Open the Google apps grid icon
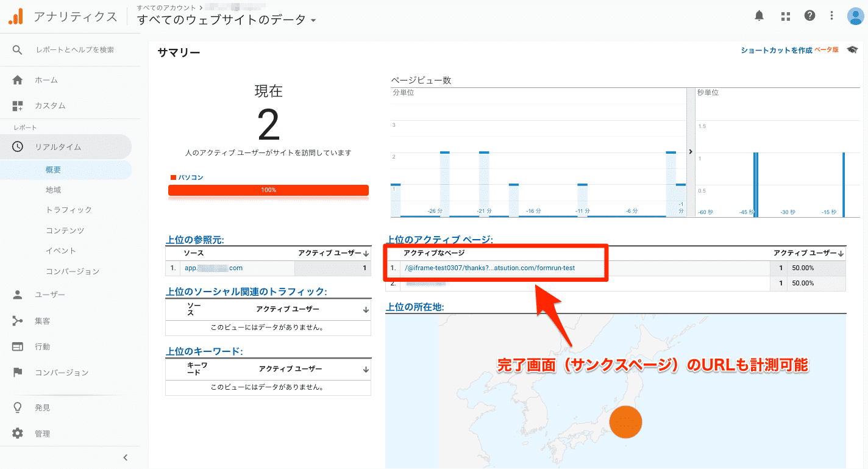 [785, 15]
